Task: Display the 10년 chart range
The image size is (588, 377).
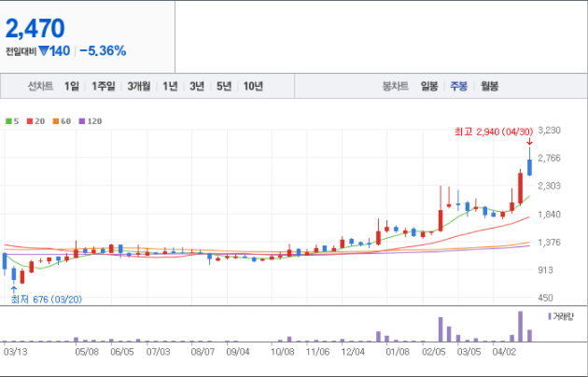Action: (253, 86)
